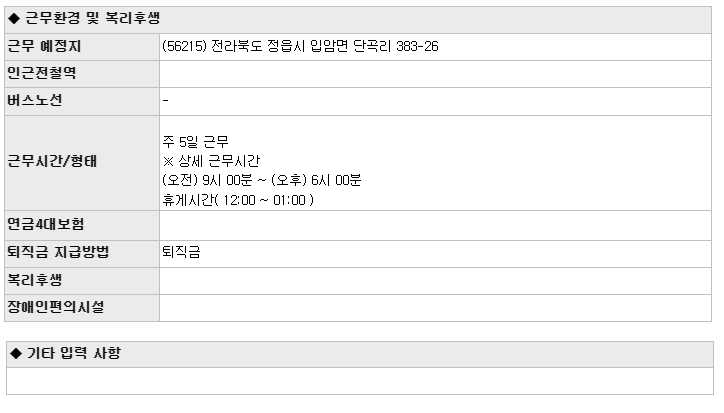
Task: Click the 버스노선 label cell
Action: [82, 101]
